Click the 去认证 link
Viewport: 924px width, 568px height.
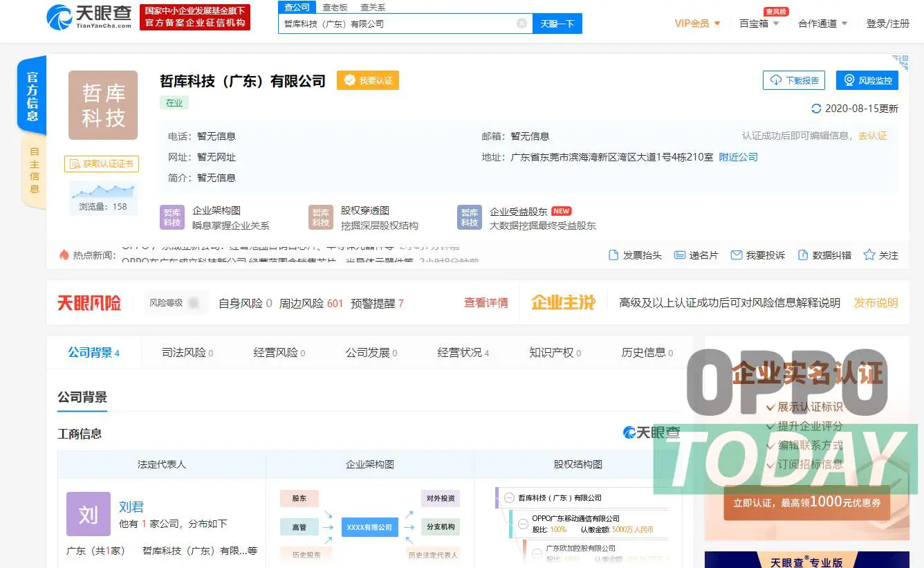(x=873, y=136)
